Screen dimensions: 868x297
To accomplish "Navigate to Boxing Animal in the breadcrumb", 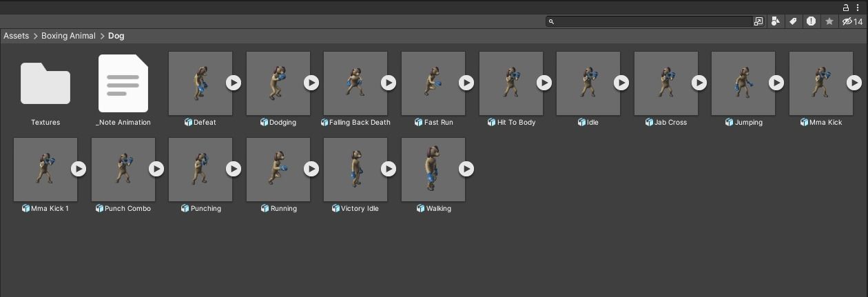I will pyautogui.click(x=68, y=36).
